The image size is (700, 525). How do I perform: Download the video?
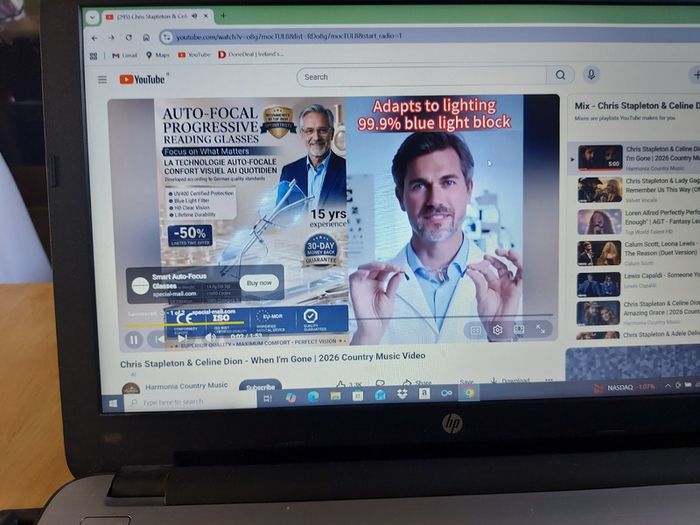pyautogui.click(x=510, y=381)
